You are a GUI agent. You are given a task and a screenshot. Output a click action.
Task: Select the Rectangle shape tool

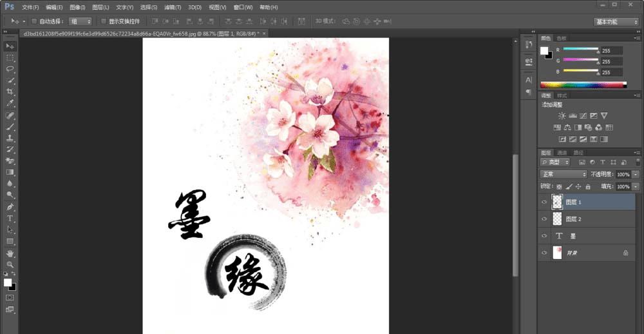coord(10,241)
